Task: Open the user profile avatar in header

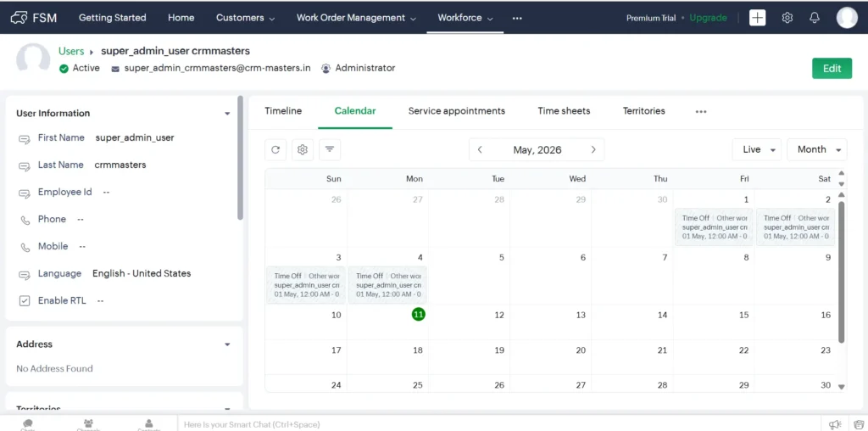Action: click(x=847, y=18)
